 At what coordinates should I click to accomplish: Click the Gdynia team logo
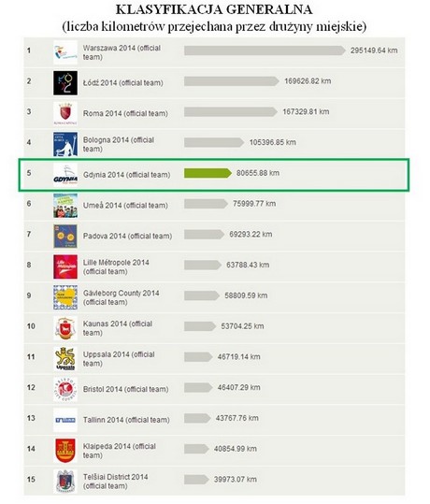[x=65, y=175]
